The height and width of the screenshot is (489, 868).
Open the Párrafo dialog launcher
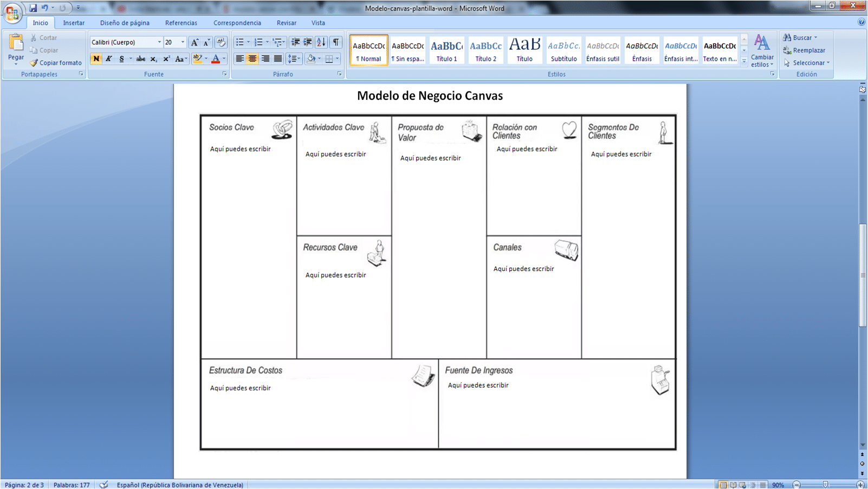tap(340, 74)
